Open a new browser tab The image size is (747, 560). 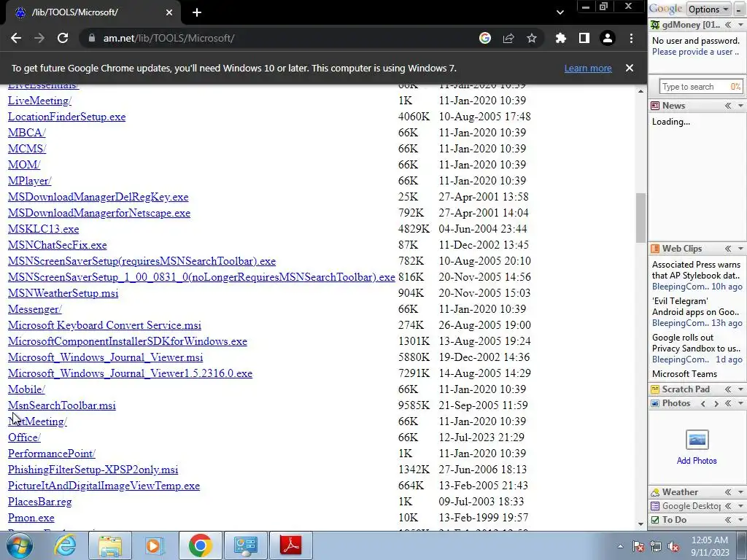197,12
